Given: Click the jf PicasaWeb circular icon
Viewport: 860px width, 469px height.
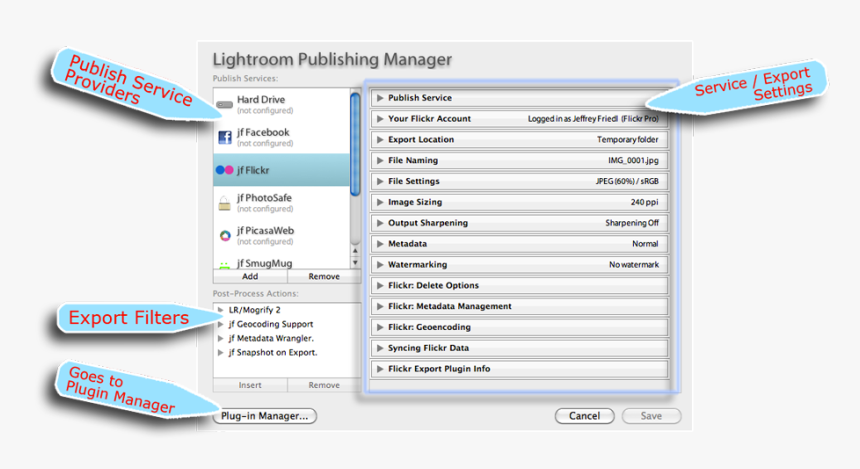Looking at the screenshot, I should (225, 236).
